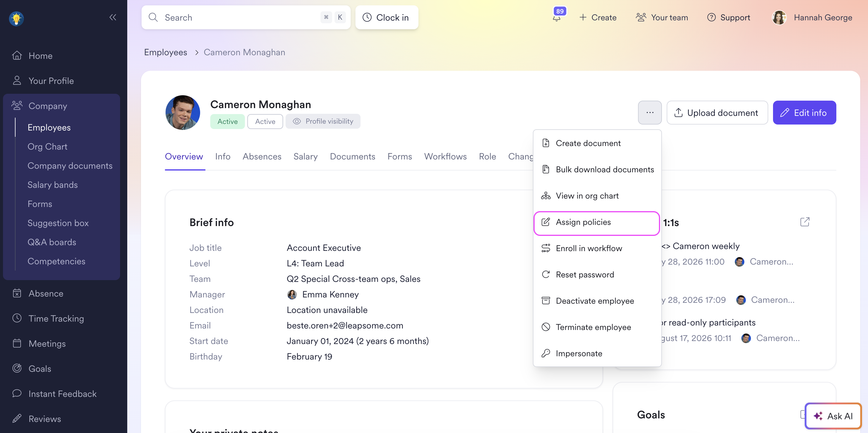Select View in org chart
The width and height of the screenshot is (868, 433).
[x=597, y=195]
